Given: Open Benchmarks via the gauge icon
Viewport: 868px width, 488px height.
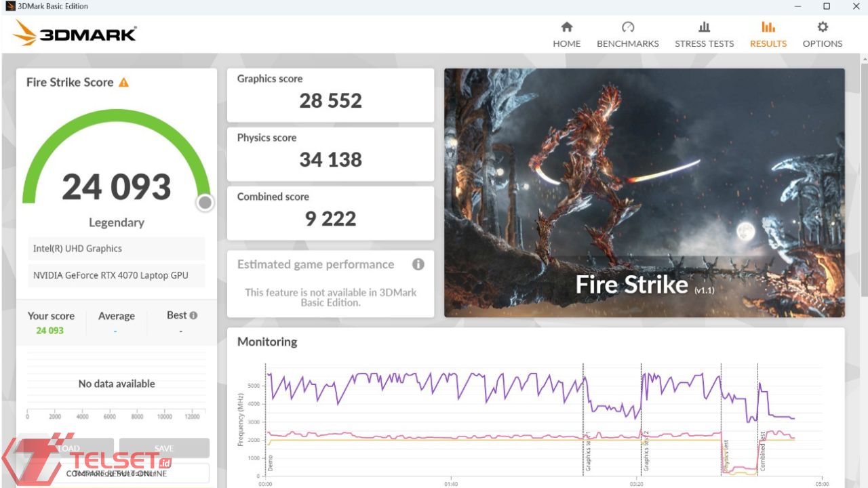Looking at the screenshot, I should [628, 27].
